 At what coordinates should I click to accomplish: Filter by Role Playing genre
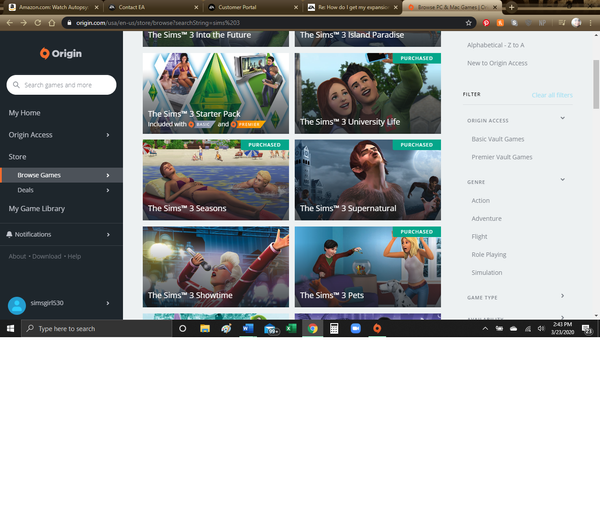[489, 255]
